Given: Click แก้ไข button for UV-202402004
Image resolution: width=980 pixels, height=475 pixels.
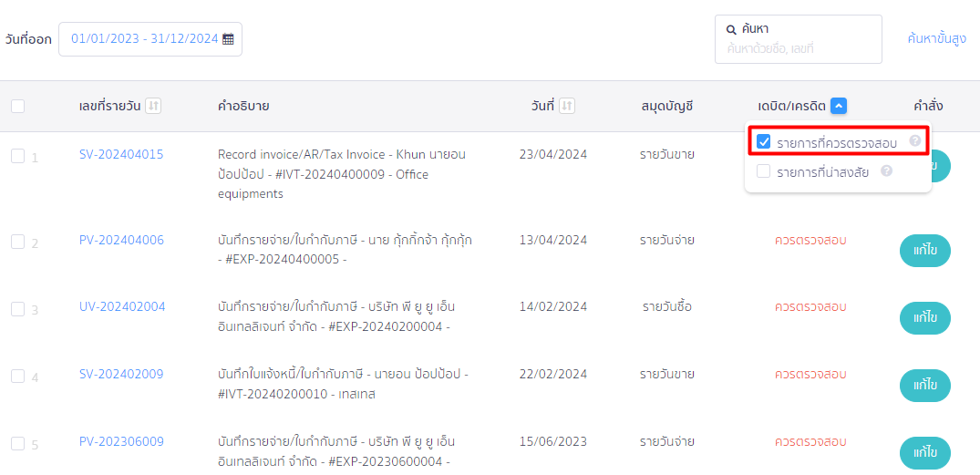Looking at the screenshot, I should coord(925,317).
